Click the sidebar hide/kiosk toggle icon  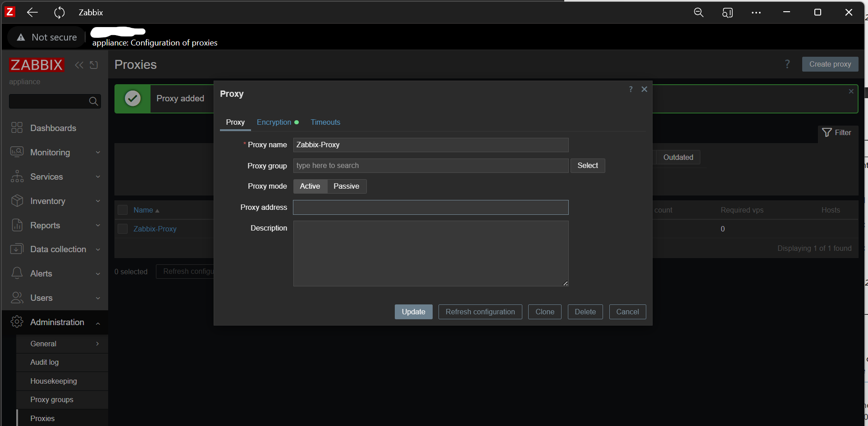(94, 65)
